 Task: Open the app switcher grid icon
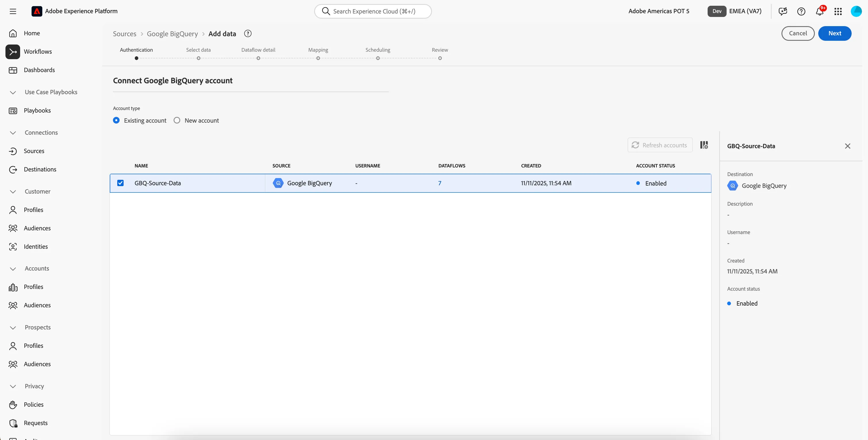click(x=838, y=11)
